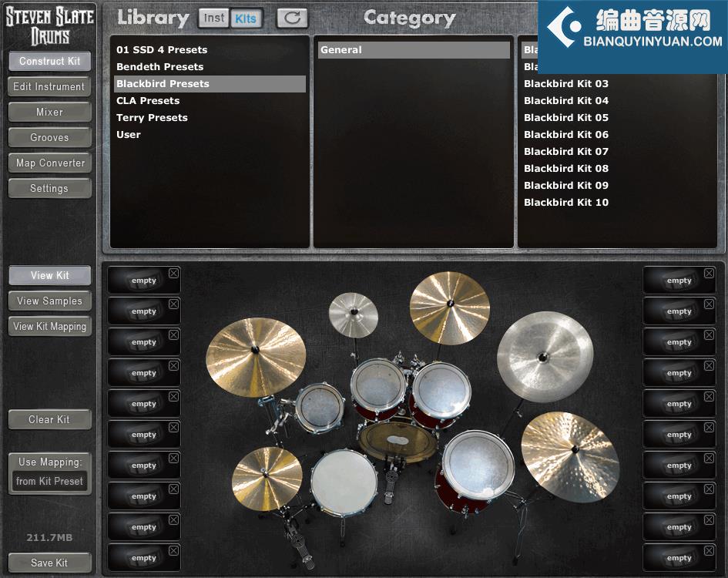Click View Kit Mapping button
This screenshot has width=728, height=578.
coord(49,327)
